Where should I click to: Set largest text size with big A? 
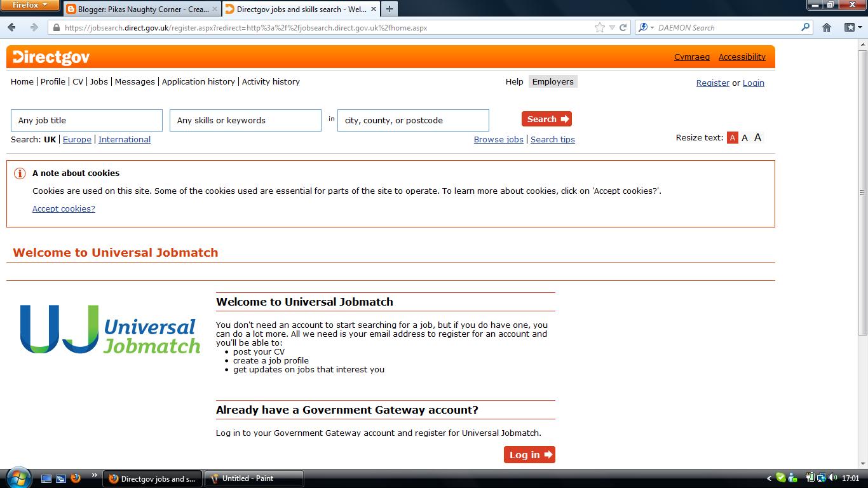click(x=757, y=137)
